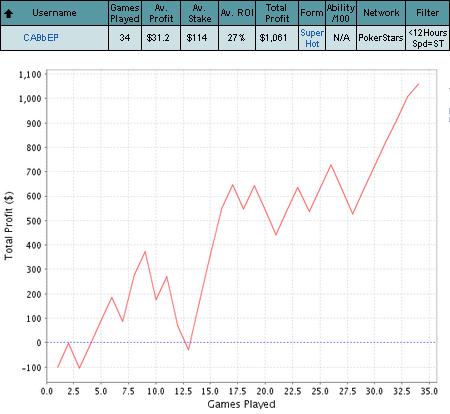This screenshot has height=414, width=450.
Task: Select the 27% ROI cell
Action: (237, 38)
